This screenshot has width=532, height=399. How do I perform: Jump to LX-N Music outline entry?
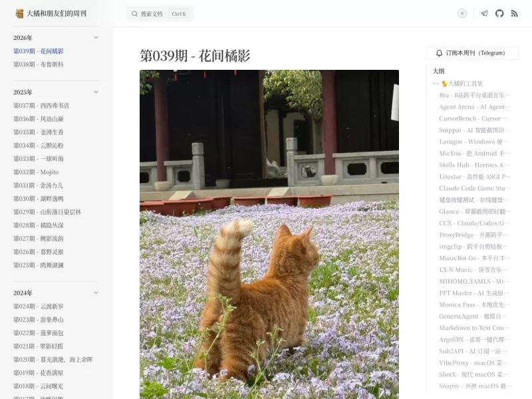point(473,270)
